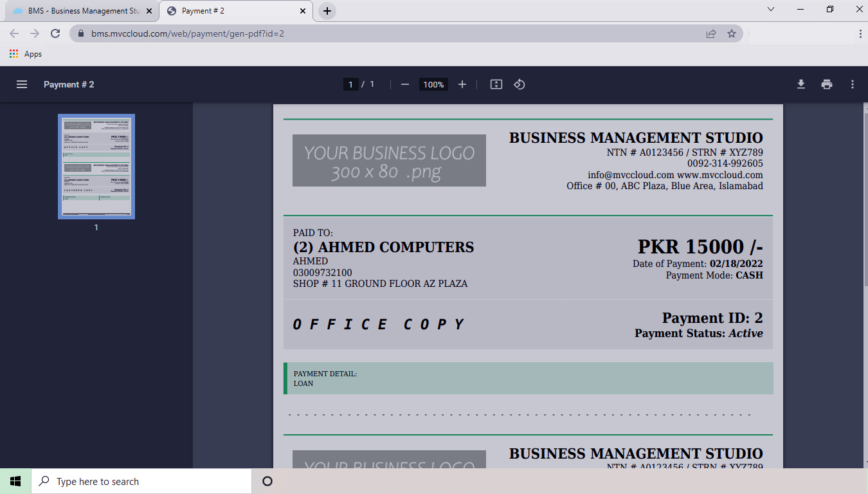Open the Apps bookmarks shortcut
The height and width of the screenshot is (494, 868).
click(26, 54)
